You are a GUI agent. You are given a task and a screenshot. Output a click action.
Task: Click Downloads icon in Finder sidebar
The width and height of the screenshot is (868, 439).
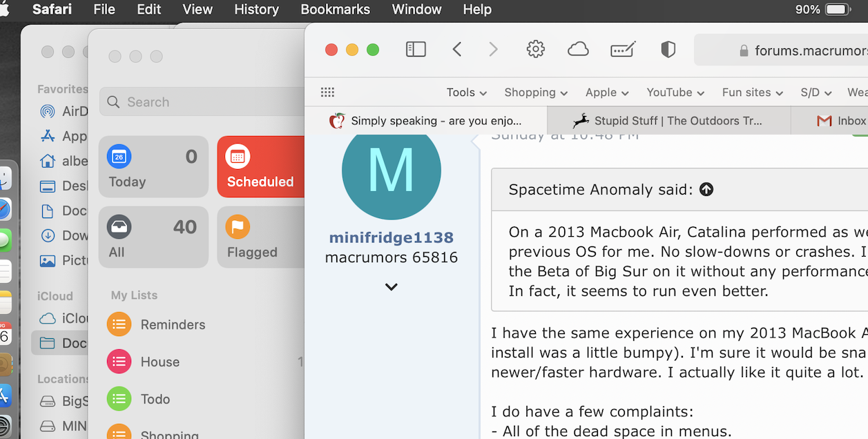[48, 235]
